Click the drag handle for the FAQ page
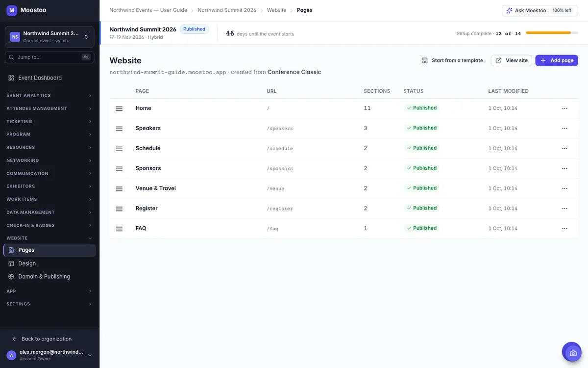The image size is (588, 368). [119, 229]
